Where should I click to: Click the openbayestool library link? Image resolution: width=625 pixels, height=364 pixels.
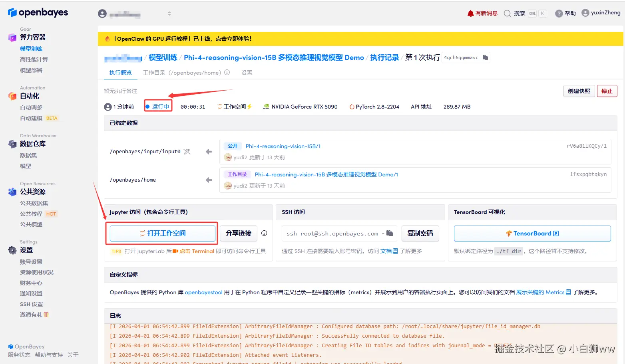click(x=203, y=292)
